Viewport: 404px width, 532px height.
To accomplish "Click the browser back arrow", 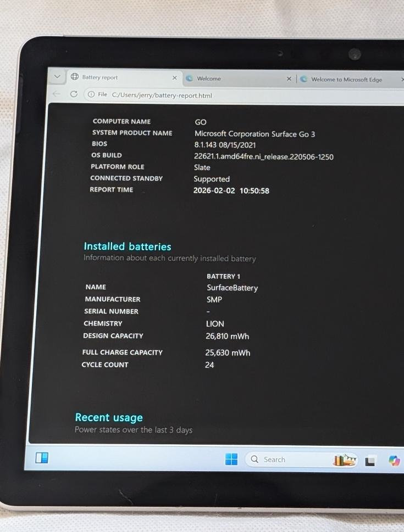I will pyautogui.click(x=57, y=94).
